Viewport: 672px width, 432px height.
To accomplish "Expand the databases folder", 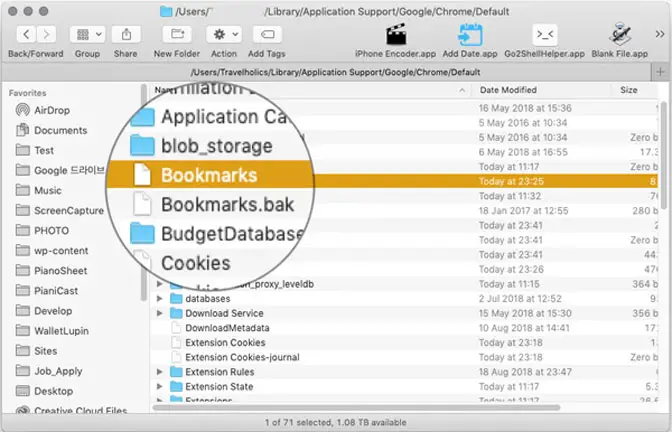I will (159, 299).
